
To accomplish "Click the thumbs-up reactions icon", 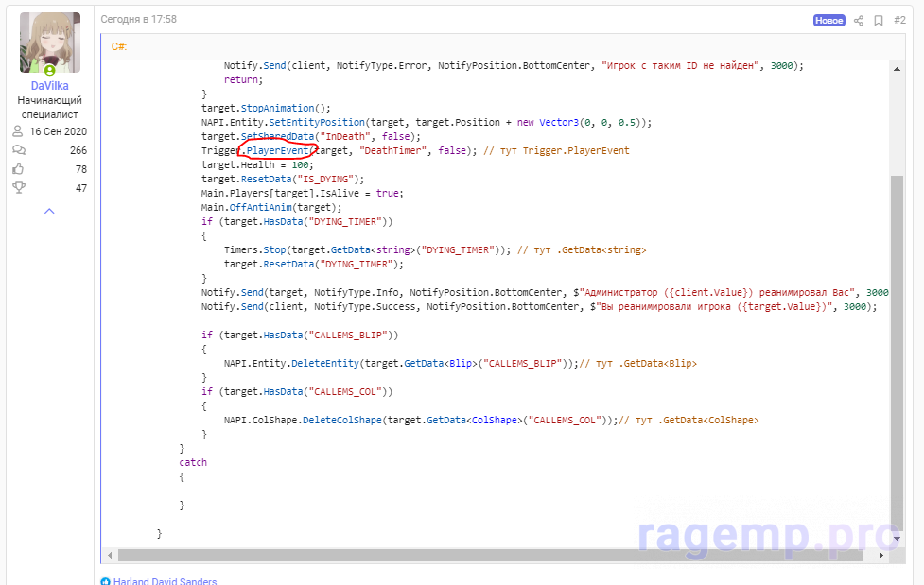I will coord(18,169).
